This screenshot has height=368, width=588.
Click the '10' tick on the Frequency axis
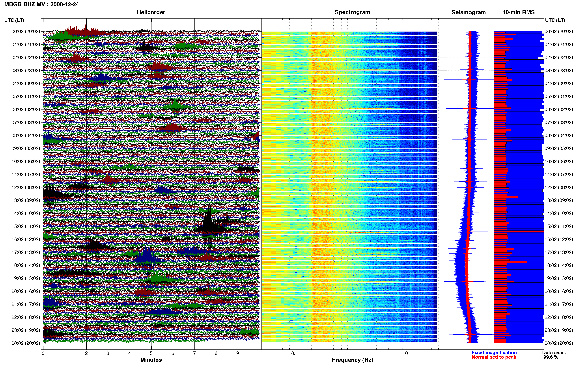click(405, 353)
